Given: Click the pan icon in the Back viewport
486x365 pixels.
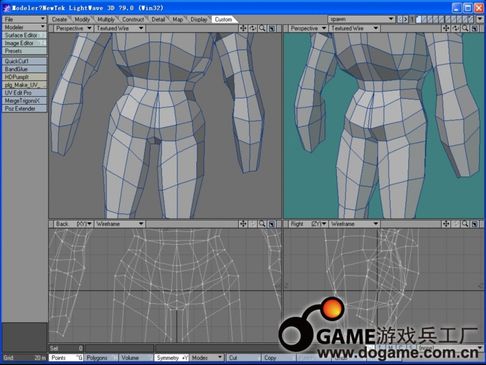Looking at the screenshot, I should [243, 224].
